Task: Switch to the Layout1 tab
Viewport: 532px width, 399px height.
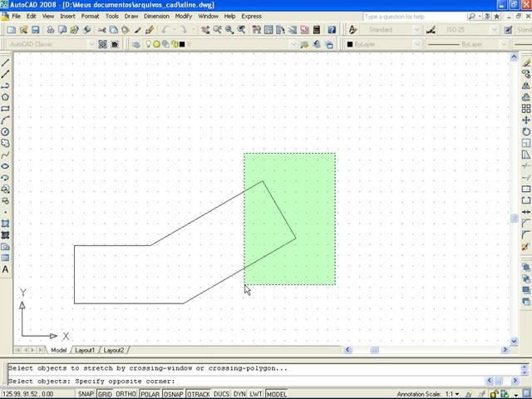Action: coord(85,350)
